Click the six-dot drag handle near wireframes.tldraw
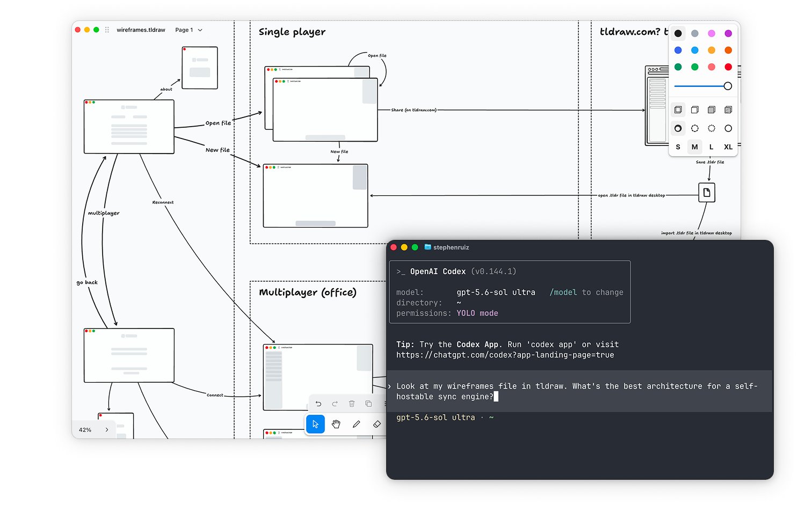Viewport: 812px width, 505px height. (107, 30)
